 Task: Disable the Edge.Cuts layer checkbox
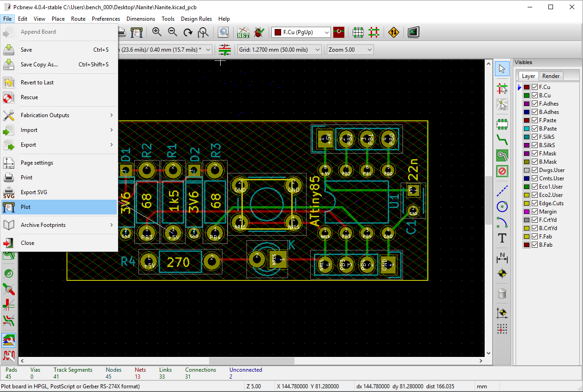click(x=535, y=203)
